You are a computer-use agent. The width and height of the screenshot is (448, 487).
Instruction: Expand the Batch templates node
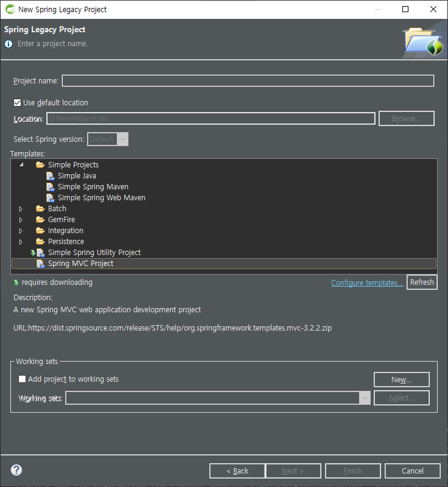21,209
